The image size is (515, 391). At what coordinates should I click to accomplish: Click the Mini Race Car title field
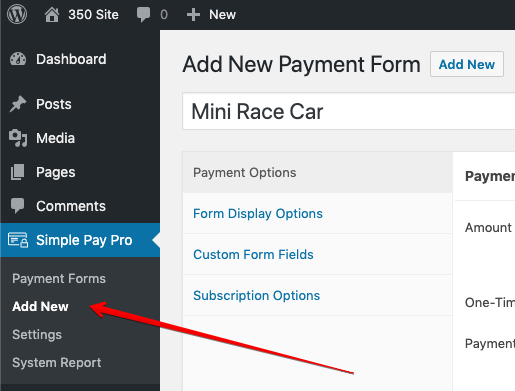[x=349, y=111]
